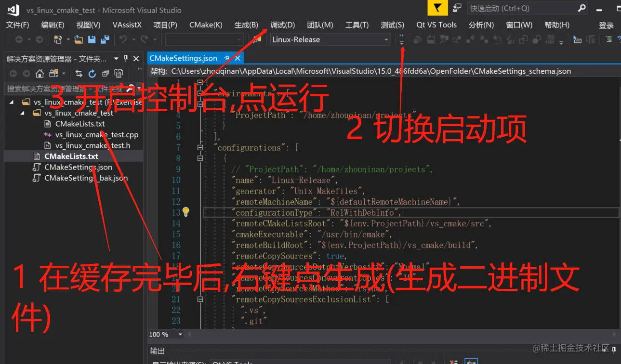Click the toggle word wrap icon in Output
Viewport: 621px width, 364px height.
coord(471,362)
